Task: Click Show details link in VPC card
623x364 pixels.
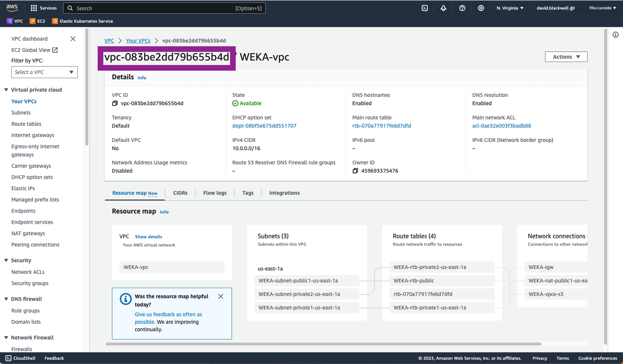Action: point(148,237)
